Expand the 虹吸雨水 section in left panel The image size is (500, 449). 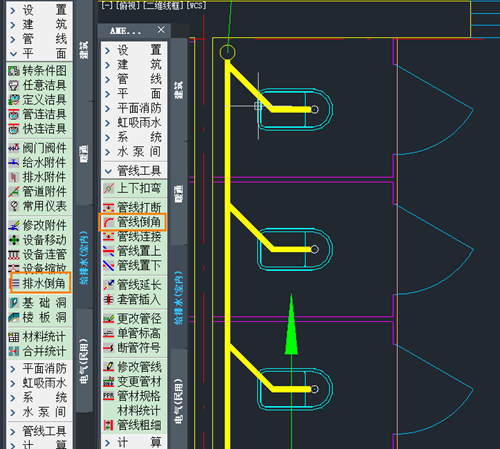[x=39, y=383]
